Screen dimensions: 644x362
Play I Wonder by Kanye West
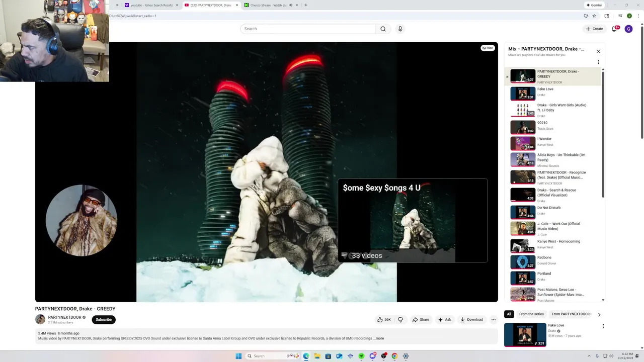click(x=552, y=143)
